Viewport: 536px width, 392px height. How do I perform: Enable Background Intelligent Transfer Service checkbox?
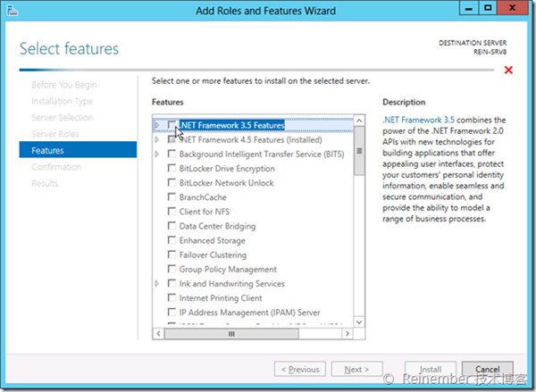(172, 154)
